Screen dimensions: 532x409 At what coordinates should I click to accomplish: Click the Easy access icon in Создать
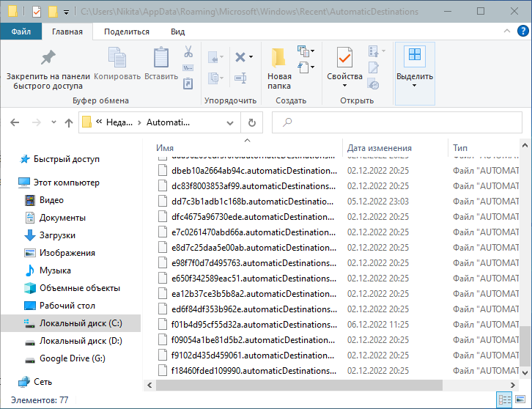[303, 67]
